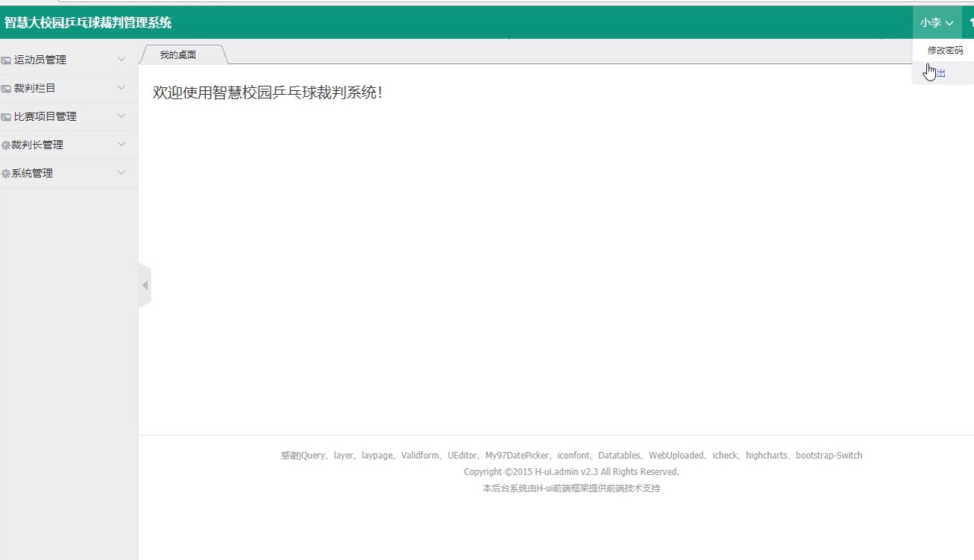Toggle the 小李 user dropdown
Image resolution: width=974 pixels, height=560 pixels.
[x=937, y=23]
